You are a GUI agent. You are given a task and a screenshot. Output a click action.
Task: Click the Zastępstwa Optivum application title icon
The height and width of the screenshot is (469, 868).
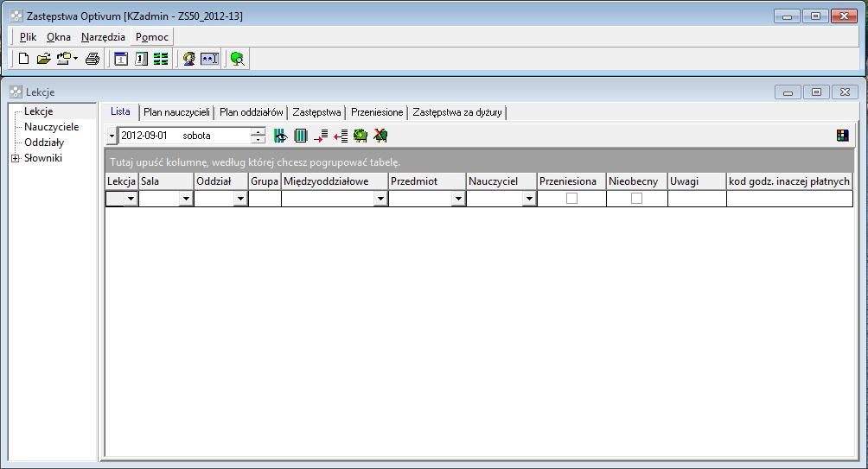(16, 16)
